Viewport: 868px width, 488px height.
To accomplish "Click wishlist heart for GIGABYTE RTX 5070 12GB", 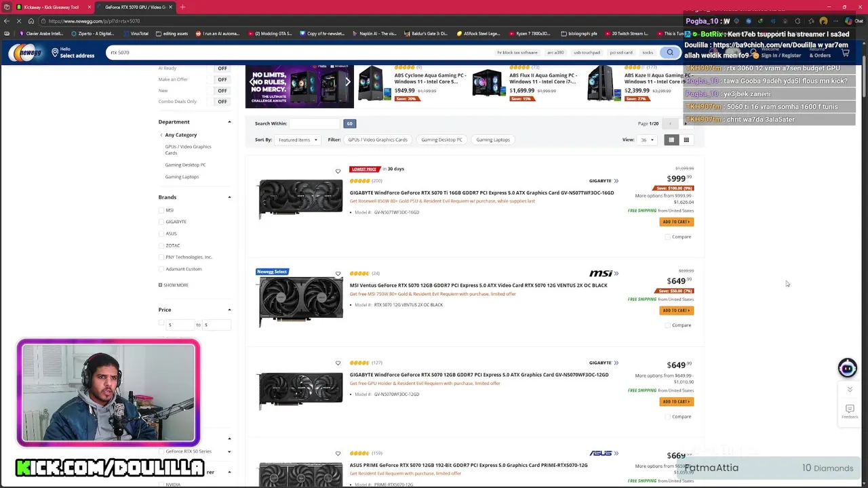I will point(338,363).
